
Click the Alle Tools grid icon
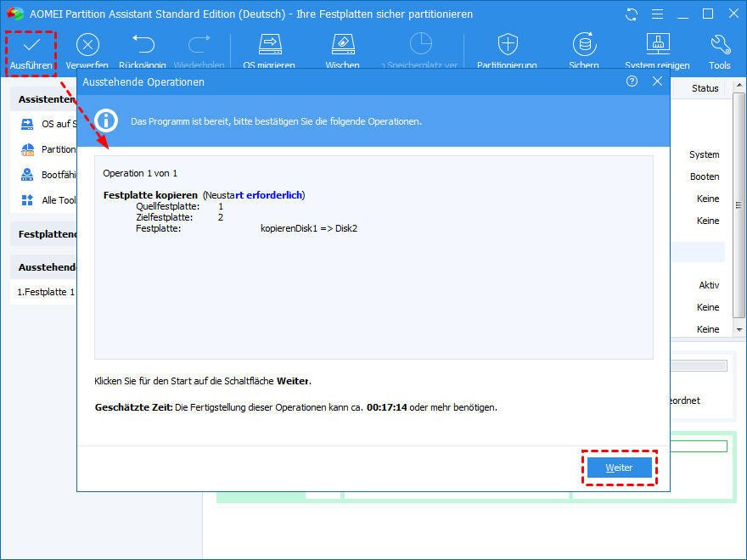27,200
